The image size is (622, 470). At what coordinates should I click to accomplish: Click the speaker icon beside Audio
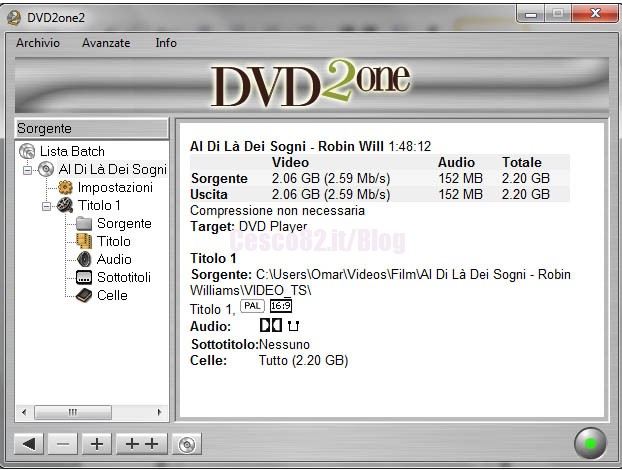pos(84,259)
